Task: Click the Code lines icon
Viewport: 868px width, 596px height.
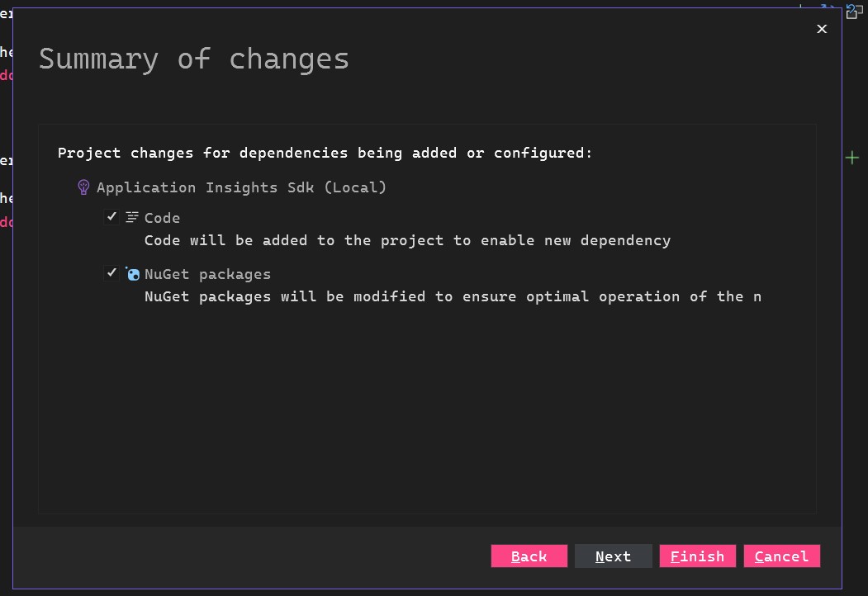Action: [132, 217]
